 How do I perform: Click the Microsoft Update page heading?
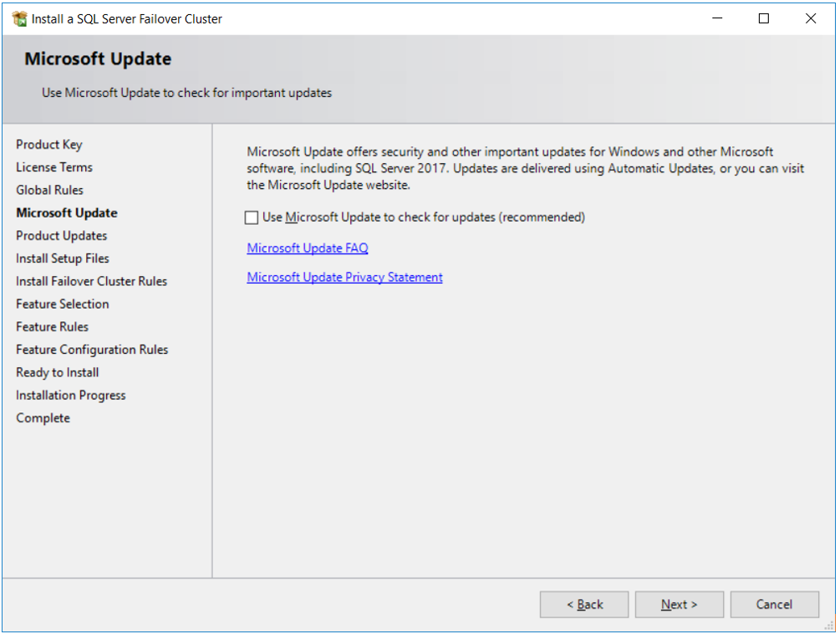click(x=98, y=59)
